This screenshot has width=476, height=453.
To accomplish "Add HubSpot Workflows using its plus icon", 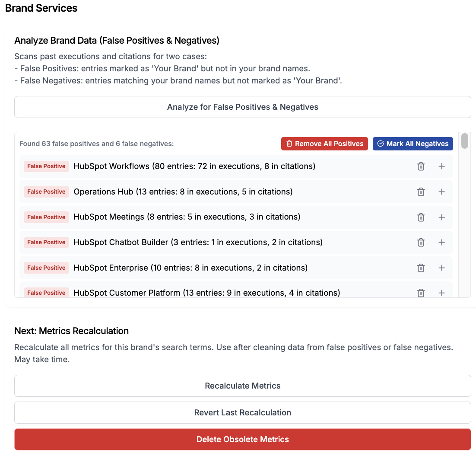I will 442,166.
